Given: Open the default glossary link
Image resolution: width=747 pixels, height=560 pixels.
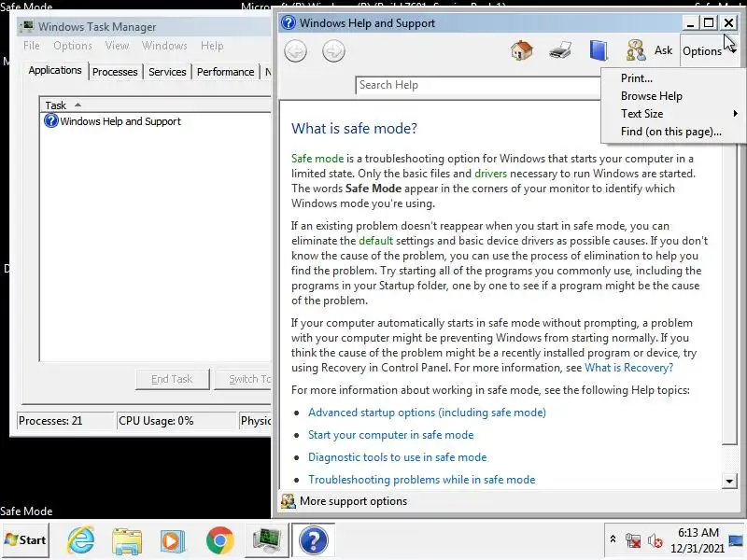Looking at the screenshot, I should click(376, 241).
